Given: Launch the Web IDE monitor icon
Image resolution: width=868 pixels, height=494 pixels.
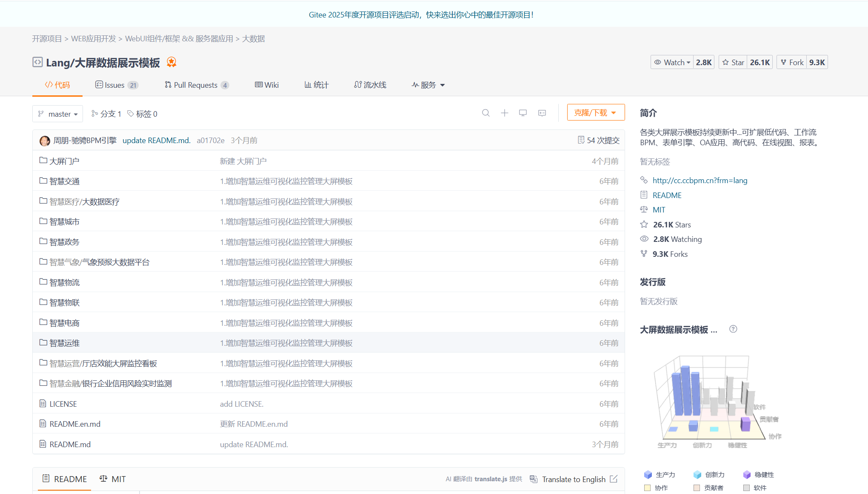Looking at the screenshot, I should coord(523,113).
